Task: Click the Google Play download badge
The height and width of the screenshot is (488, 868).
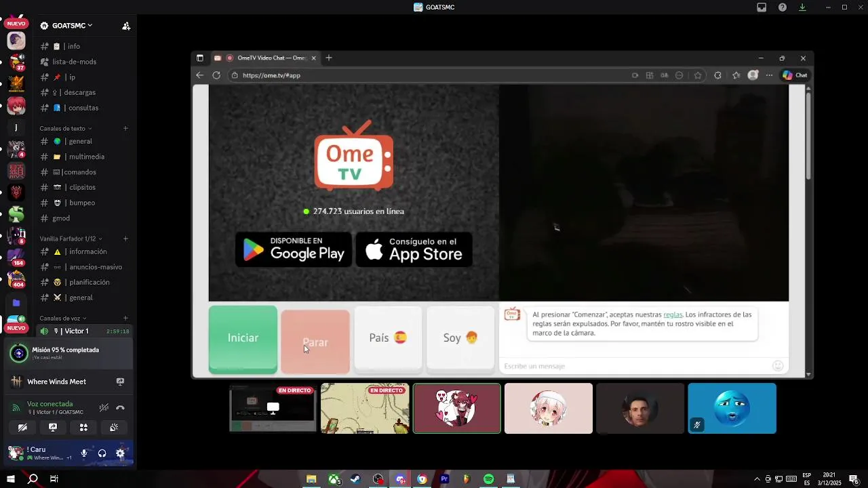Action: tap(294, 249)
